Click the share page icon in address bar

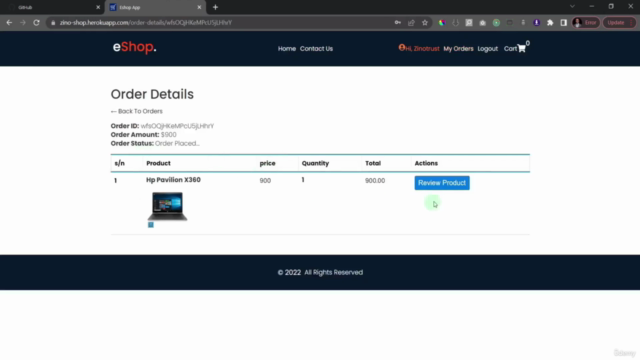click(411, 23)
